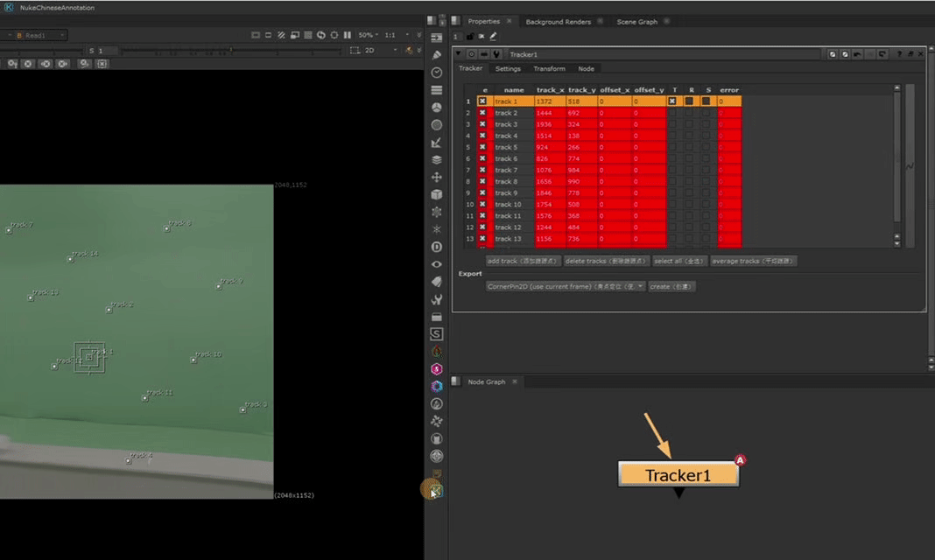Viewport: 935px width, 560px height.
Task: Open the Scene Graph tab
Action: (x=636, y=22)
